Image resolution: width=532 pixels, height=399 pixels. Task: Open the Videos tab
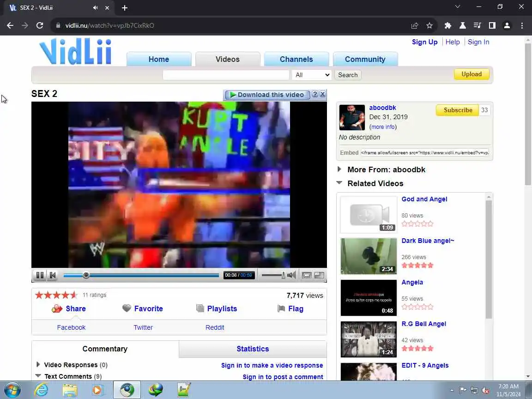point(228,60)
